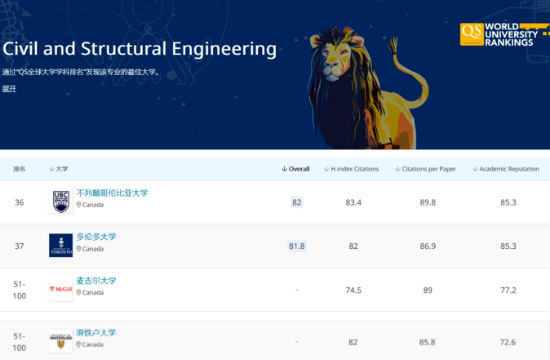The height and width of the screenshot is (360, 550).
Task: Sort the table by Overall score
Action: pos(295,169)
